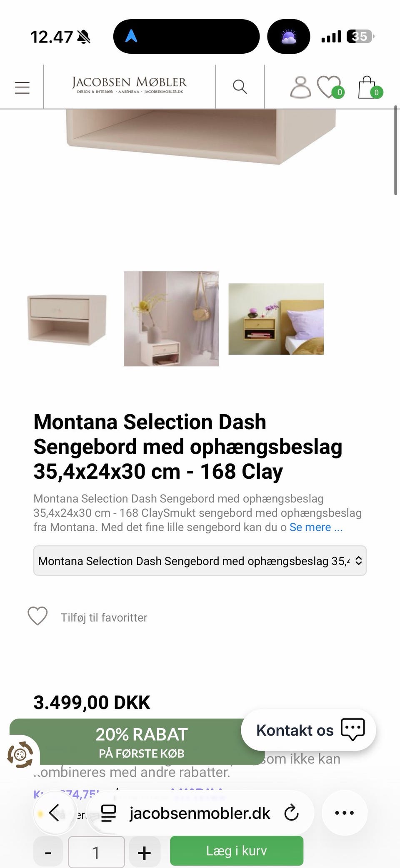Open the hamburger menu
The image size is (400, 868).
(22, 87)
